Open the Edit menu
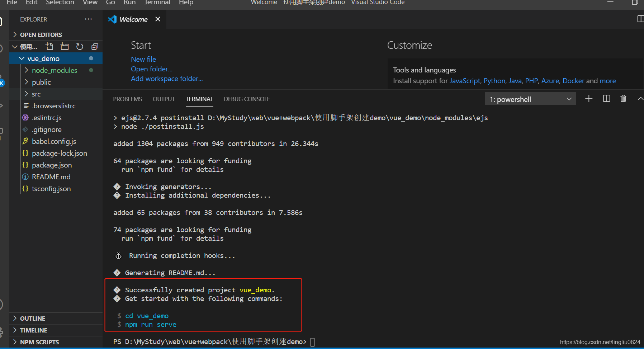 pos(32,3)
